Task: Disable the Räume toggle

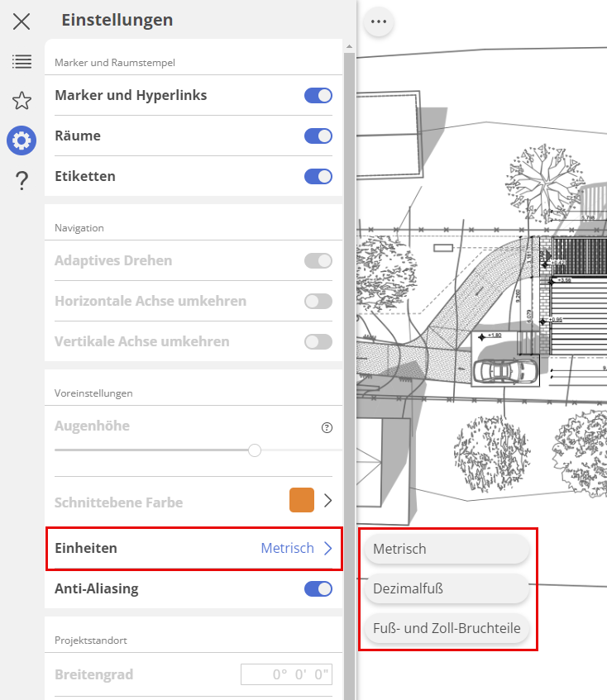Action: pos(318,136)
